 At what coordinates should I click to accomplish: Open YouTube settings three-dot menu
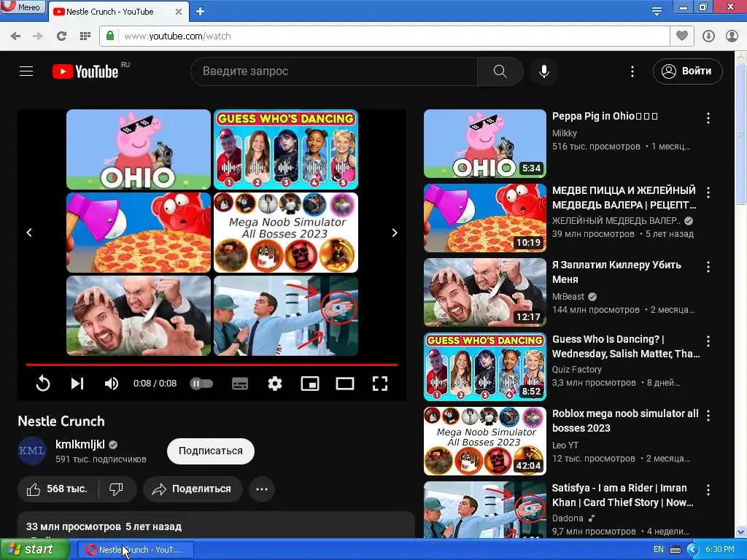tap(632, 71)
